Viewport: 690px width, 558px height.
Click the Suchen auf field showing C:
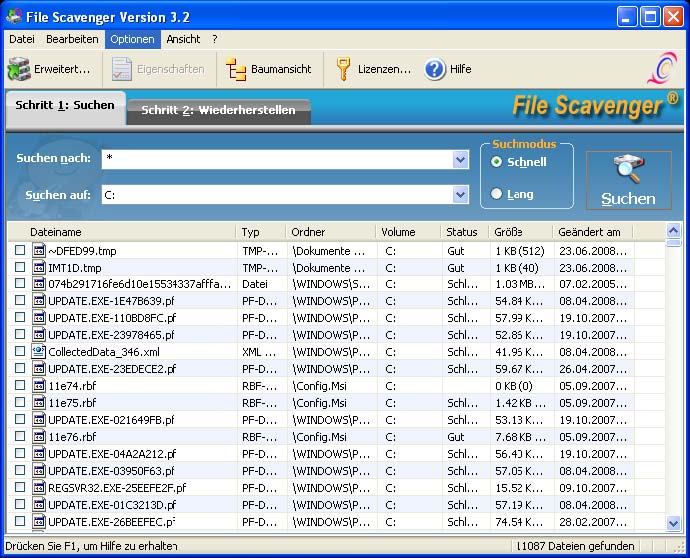(277, 195)
